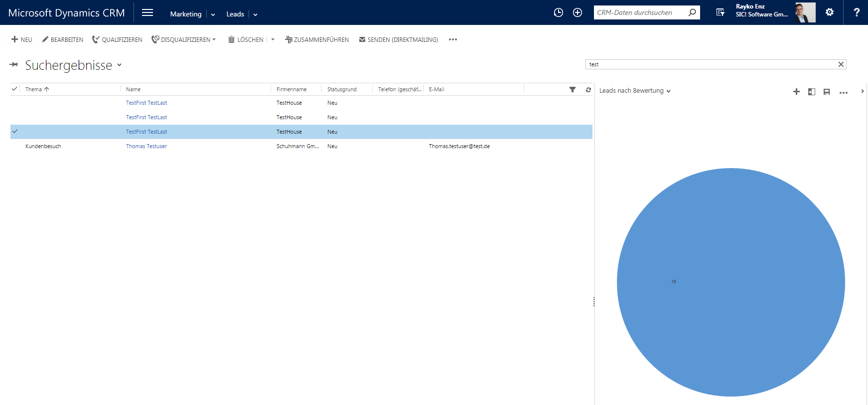Click the help question mark icon
This screenshot has width=868, height=405.
tap(857, 12)
